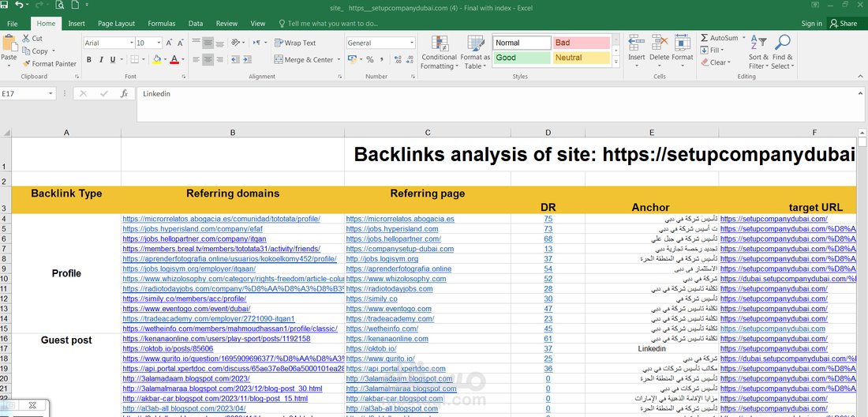Image resolution: width=868 pixels, height=417 pixels.
Task: Decrease font size
Action: point(181,43)
